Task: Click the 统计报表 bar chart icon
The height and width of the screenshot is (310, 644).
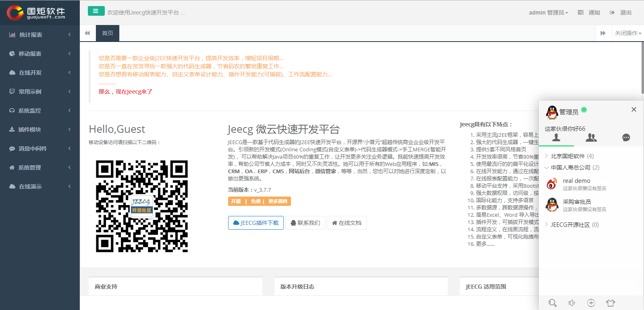Action: (x=12, y=35)
